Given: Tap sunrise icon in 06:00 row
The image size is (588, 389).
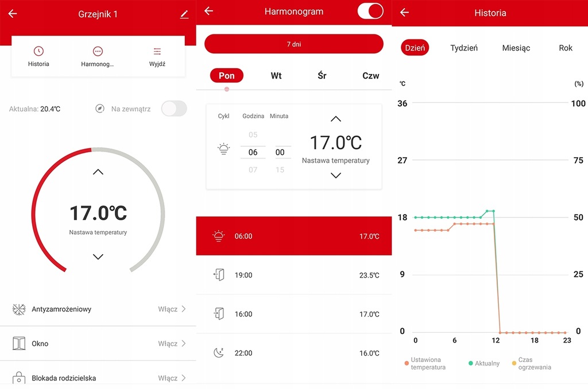Looking at the screenshot, I should coord(218,236).
